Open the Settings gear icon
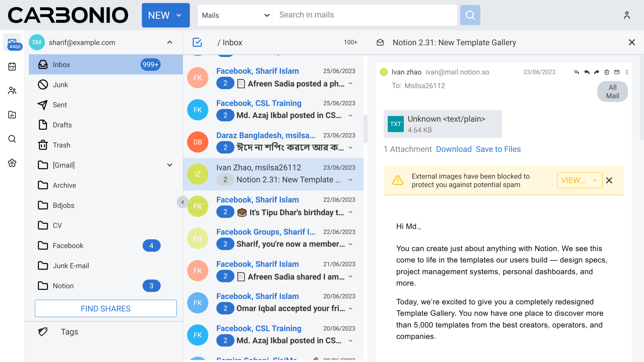This screenshot has height=362, width=644. pos(12,163)
